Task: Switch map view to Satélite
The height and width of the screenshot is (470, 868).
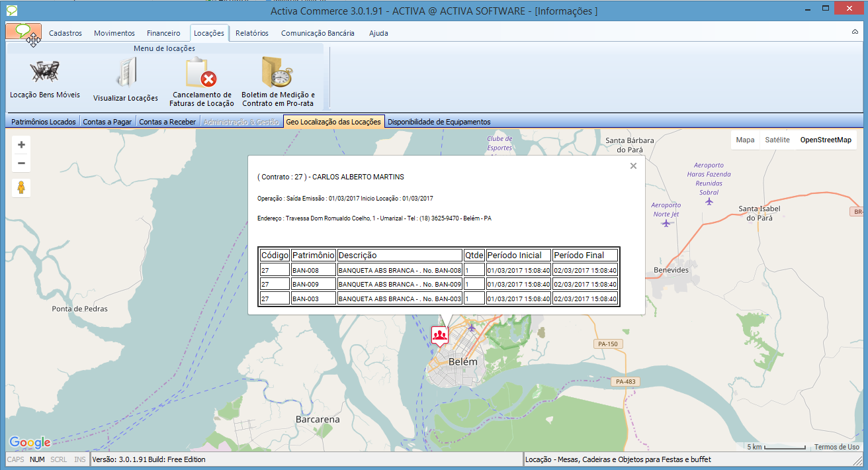Action: tap(777, 140)
